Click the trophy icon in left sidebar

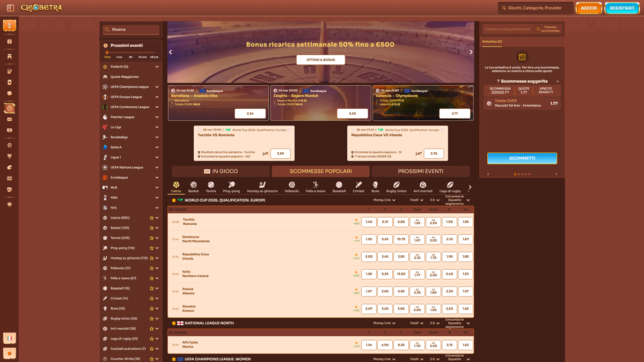coord(9,156)
